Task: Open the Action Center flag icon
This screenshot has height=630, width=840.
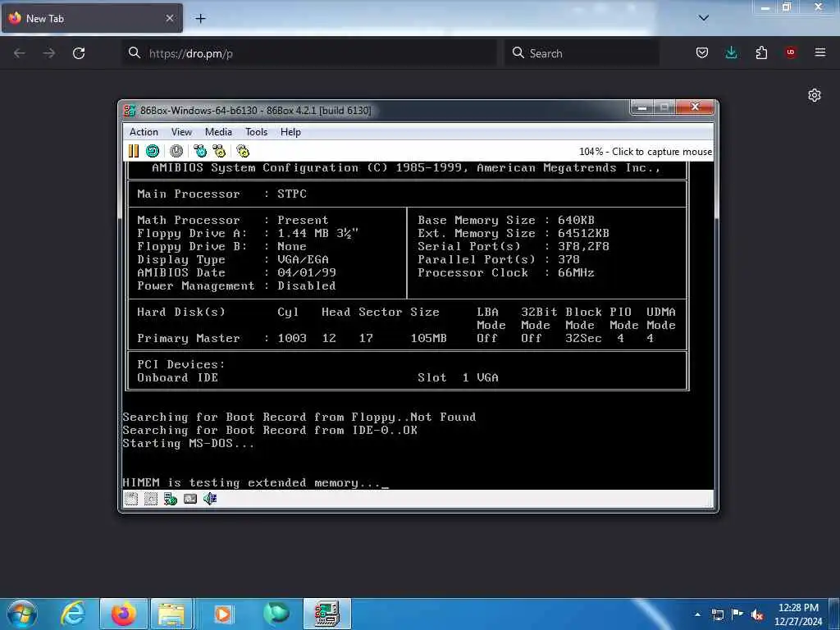Action: [737, 614]
